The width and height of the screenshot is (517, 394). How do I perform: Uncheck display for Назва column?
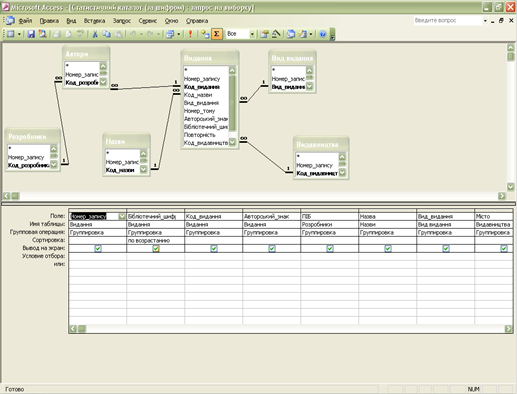pos(388,248)
